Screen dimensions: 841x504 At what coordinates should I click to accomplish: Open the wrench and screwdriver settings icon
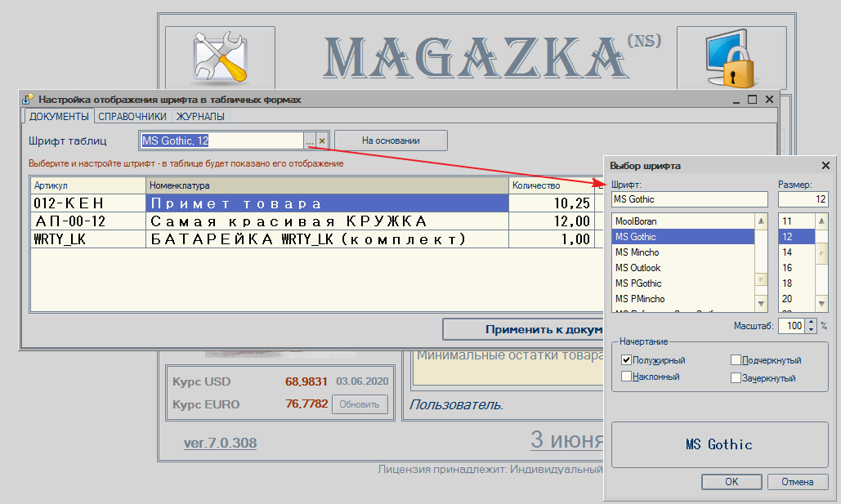(221, 59)
